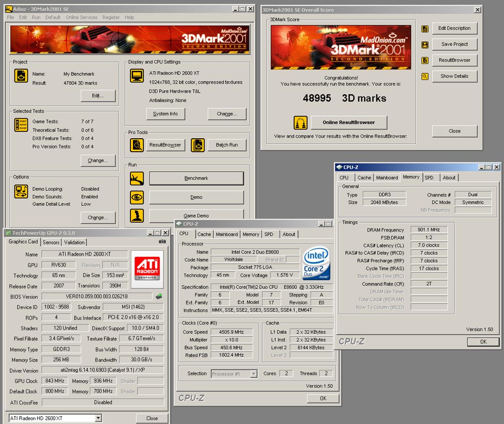504x424 pixels.
Task: Click the Core Speed 4505.9 MHz field
Action: pyautogui.click(x=231, y=332)
